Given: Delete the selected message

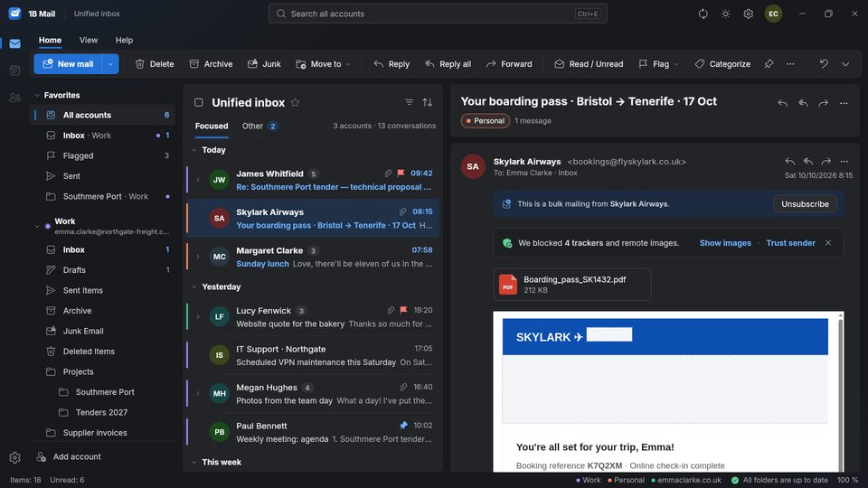Looking at the screenshot, I should (155, 64).
